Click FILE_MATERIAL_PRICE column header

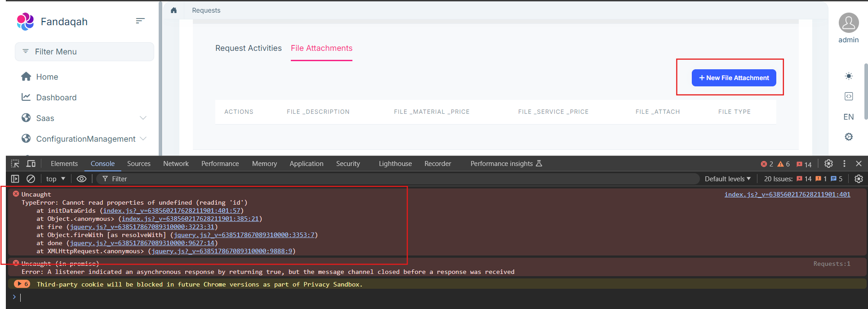(432, 112)
